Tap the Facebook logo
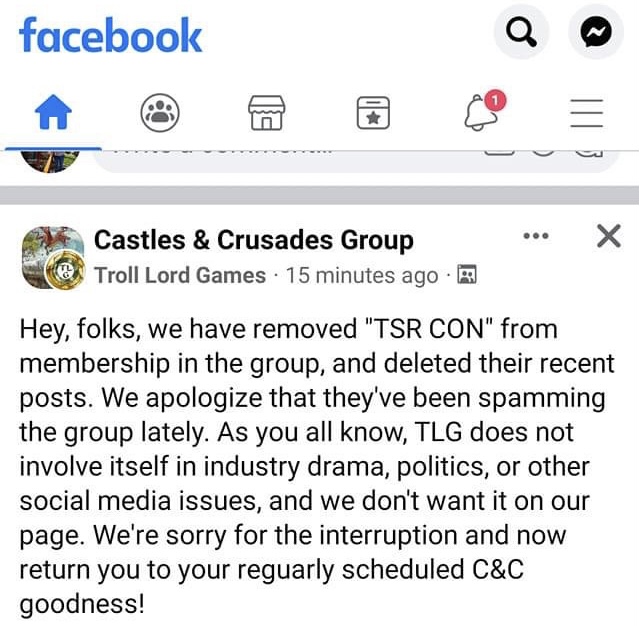Viewport: 639px width, 626px height. (x=110, y=36)
